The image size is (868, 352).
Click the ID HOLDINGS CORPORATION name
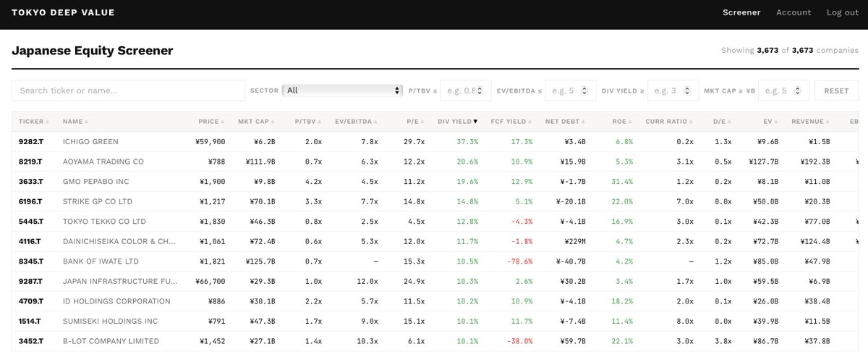pos(116,301)
